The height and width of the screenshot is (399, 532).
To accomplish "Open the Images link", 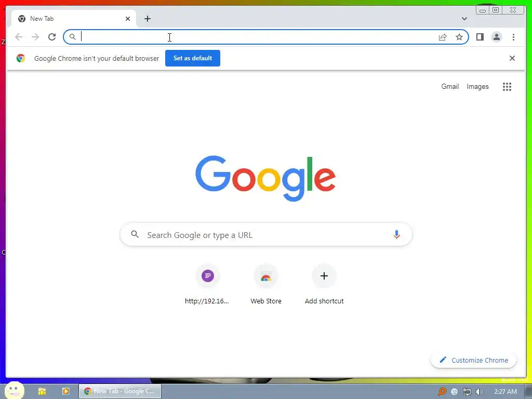I will coord(477,87).
